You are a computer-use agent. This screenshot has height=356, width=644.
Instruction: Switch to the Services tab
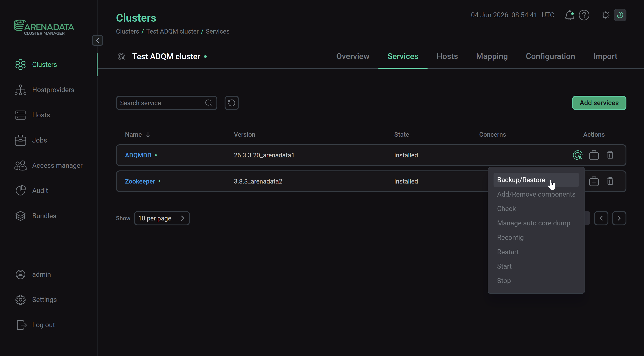[403, 56]
